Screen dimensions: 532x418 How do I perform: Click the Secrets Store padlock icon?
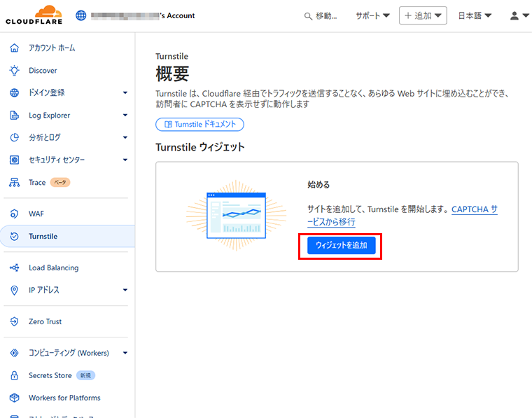pos(14,375)
